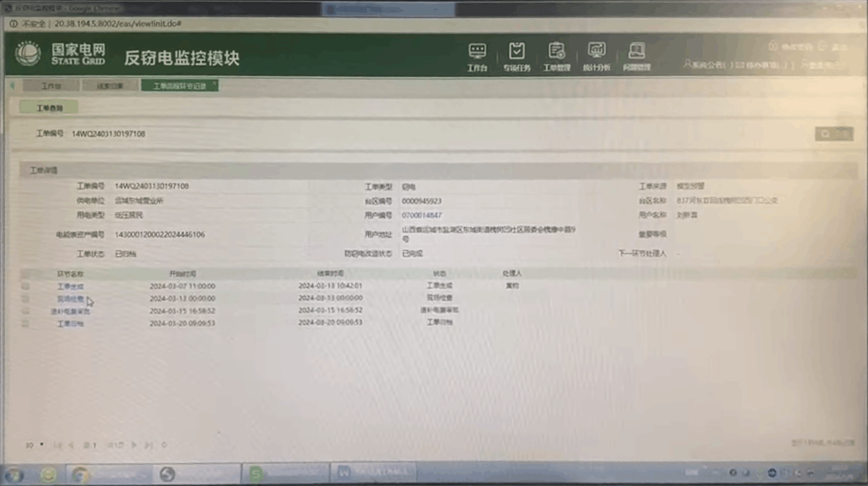Click the State Grid globe logo
This screenshot has height=486, width=868.
28,54
